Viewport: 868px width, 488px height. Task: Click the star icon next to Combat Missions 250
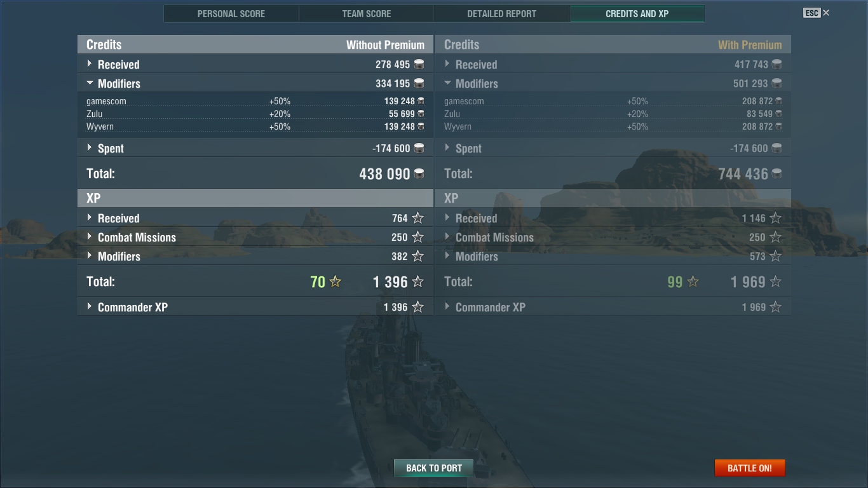point(417,237)
